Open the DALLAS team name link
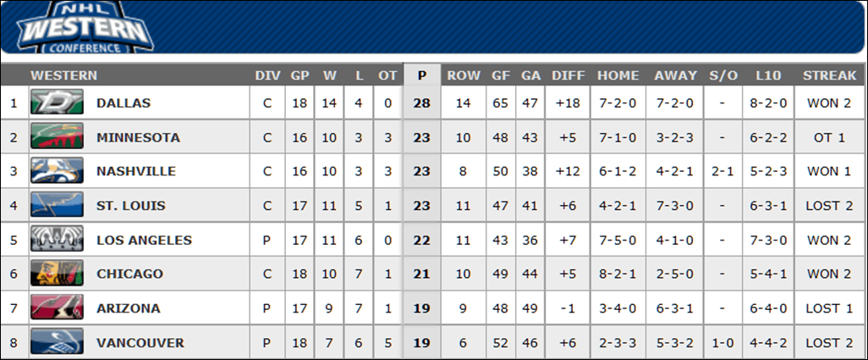 coord(124,103)
